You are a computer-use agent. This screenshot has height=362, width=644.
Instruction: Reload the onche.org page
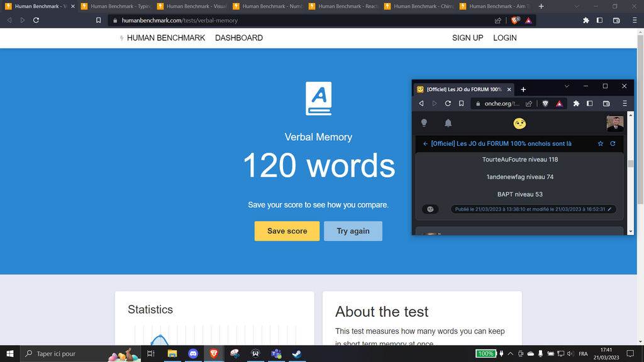click(448, 104)
